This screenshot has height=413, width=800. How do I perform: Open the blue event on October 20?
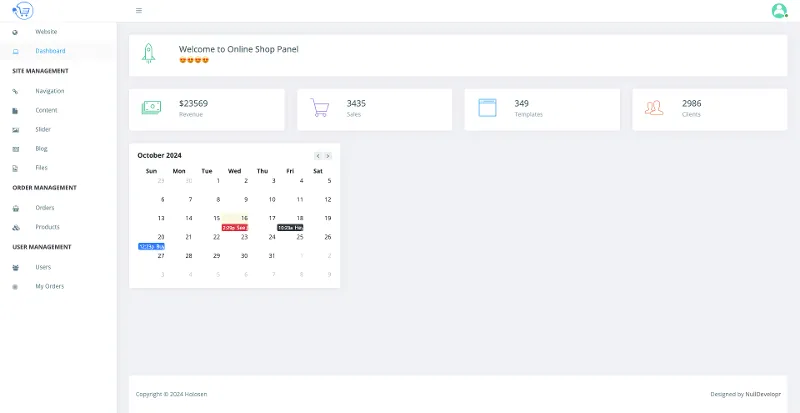(x=151, y=246)
